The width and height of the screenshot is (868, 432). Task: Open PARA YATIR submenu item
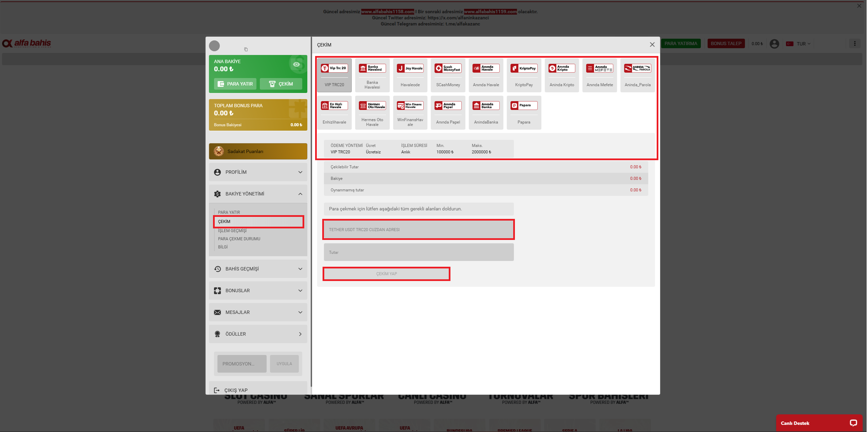click(x=229, y=212)
